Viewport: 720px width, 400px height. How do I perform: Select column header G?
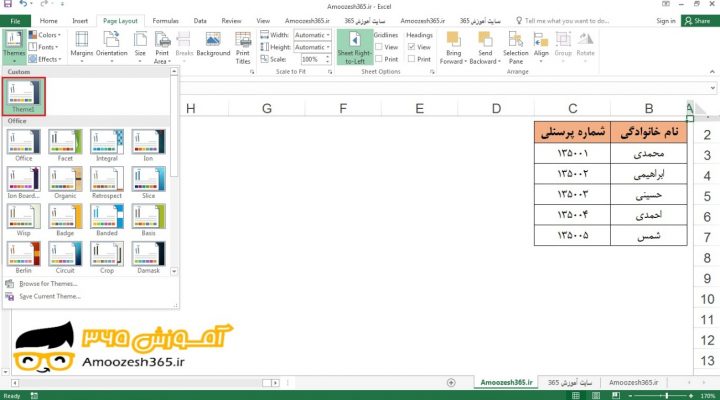pyautogui.click(x=267, y=108)
